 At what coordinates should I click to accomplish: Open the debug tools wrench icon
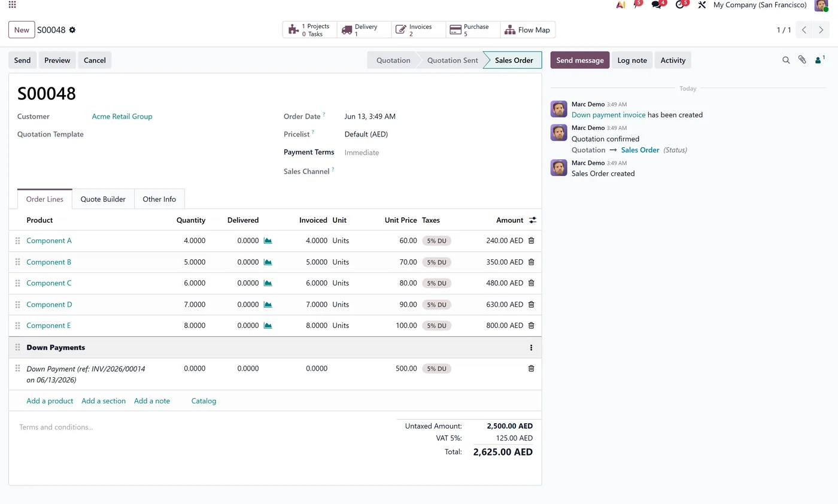pyautogui.click(x=703, y=5)
